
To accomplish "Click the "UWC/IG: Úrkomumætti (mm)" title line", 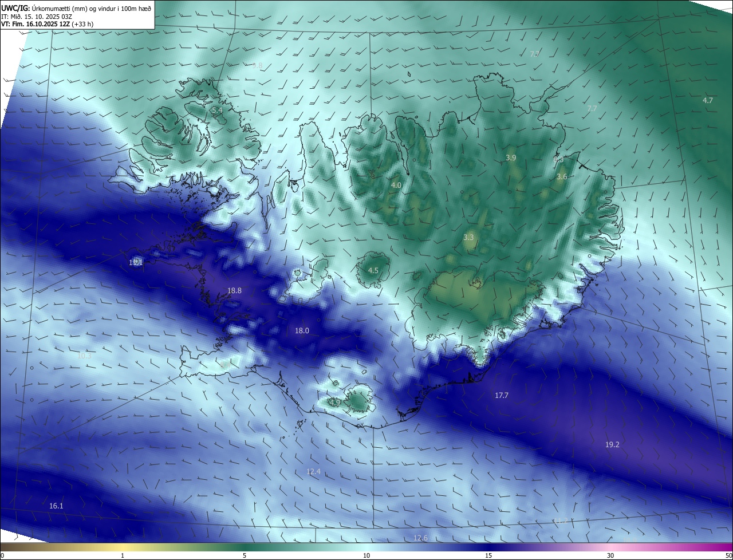I will (76, 8).
